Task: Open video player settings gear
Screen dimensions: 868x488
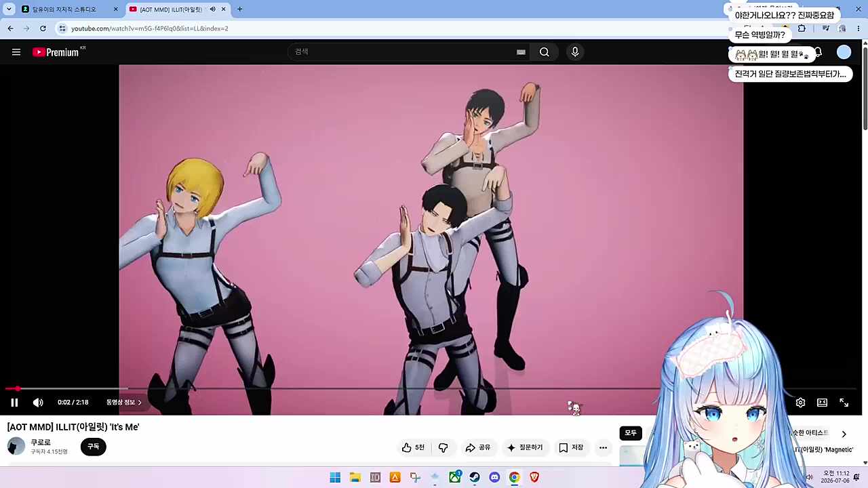Action: click(800, 403)
